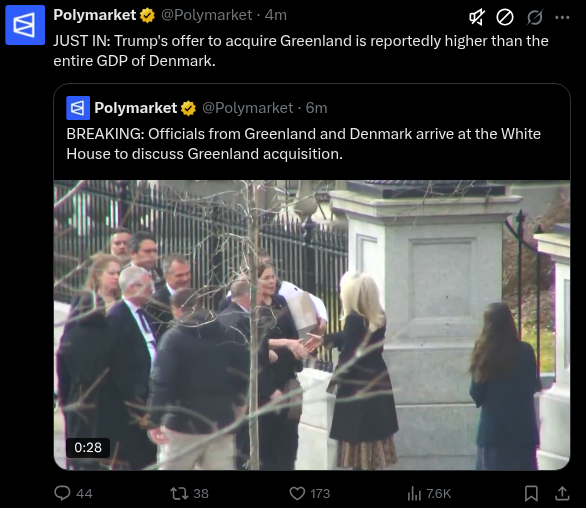Open the repost menu showing 38

tap(189, 493)
